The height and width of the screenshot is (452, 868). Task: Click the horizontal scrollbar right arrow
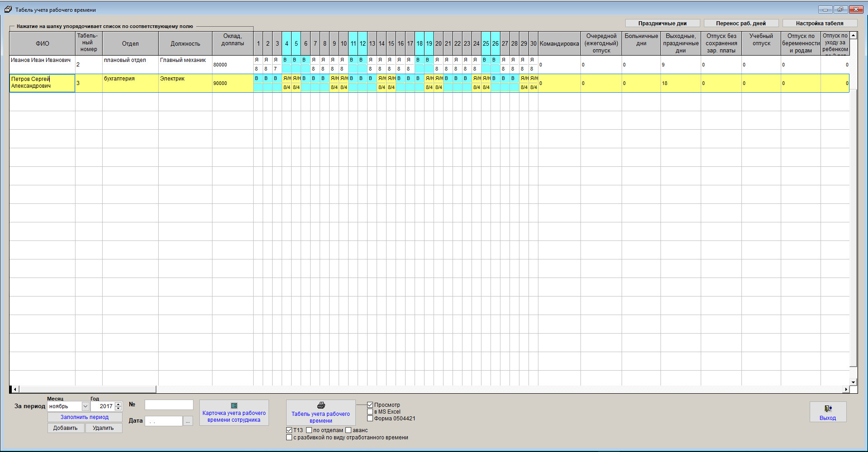click(x=846, y=389)
